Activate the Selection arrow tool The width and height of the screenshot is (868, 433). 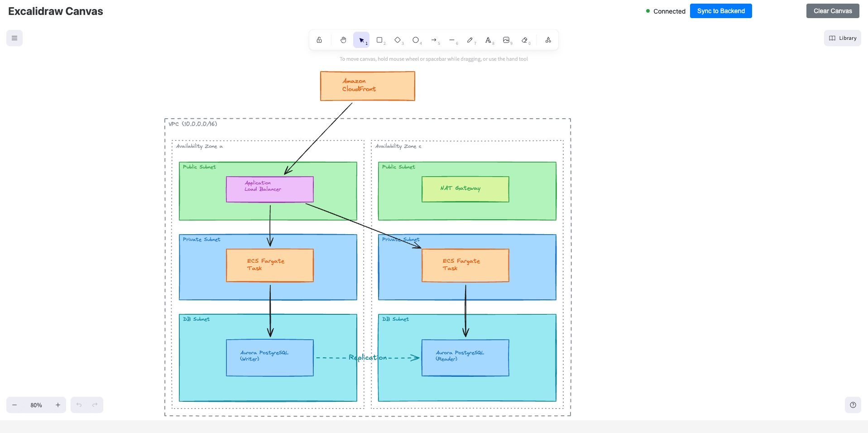click(361, 40)
